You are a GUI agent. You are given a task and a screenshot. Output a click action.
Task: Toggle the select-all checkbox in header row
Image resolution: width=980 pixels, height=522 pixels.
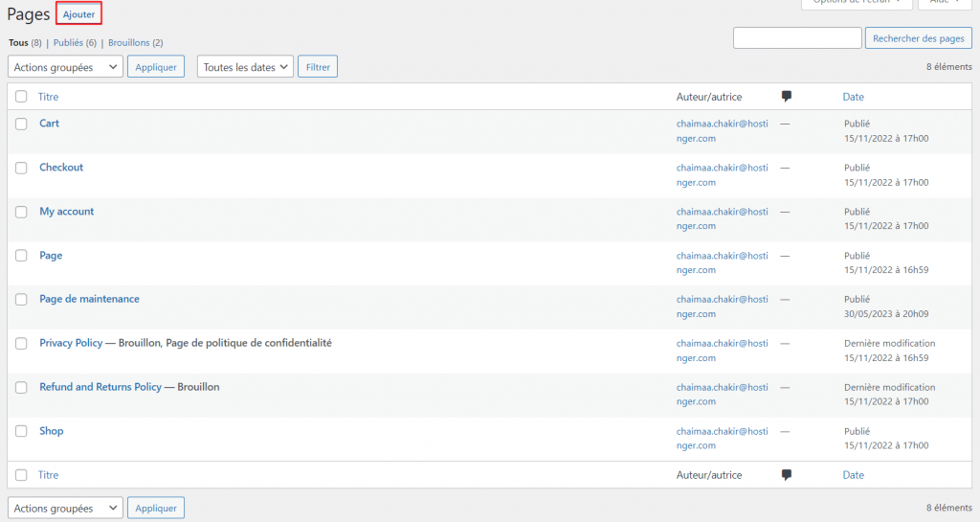point(21,97)
